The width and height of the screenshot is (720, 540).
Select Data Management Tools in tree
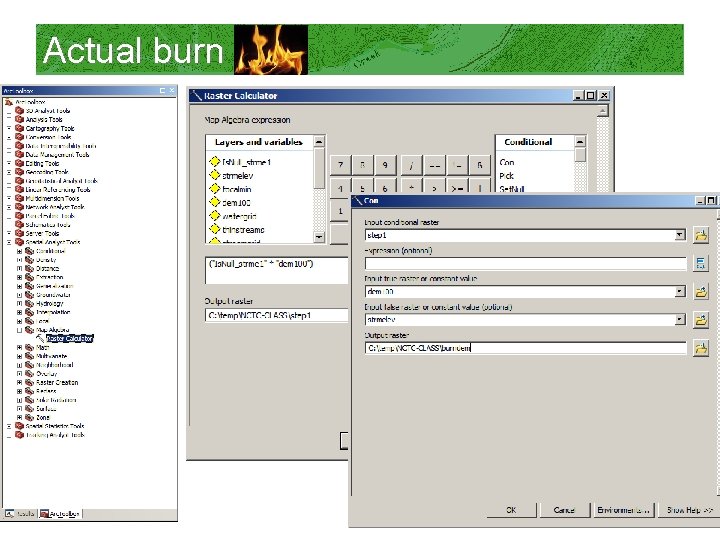(57, 155)
